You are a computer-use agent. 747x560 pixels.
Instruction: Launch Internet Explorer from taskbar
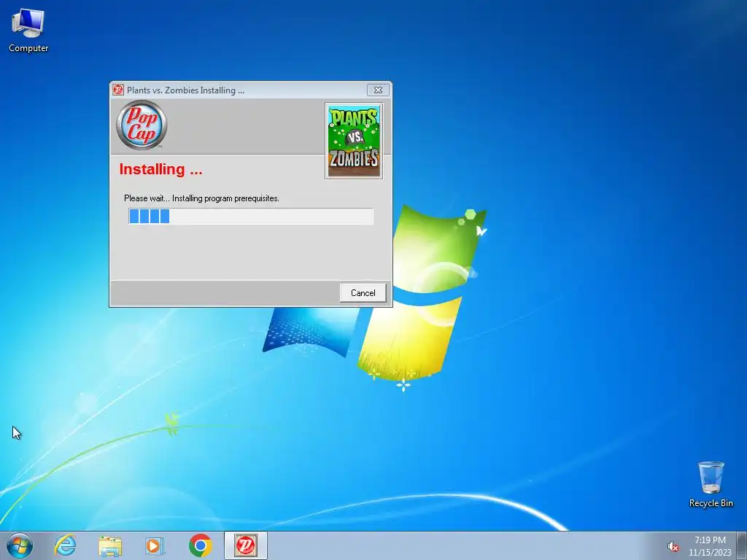tap(65, 545)
